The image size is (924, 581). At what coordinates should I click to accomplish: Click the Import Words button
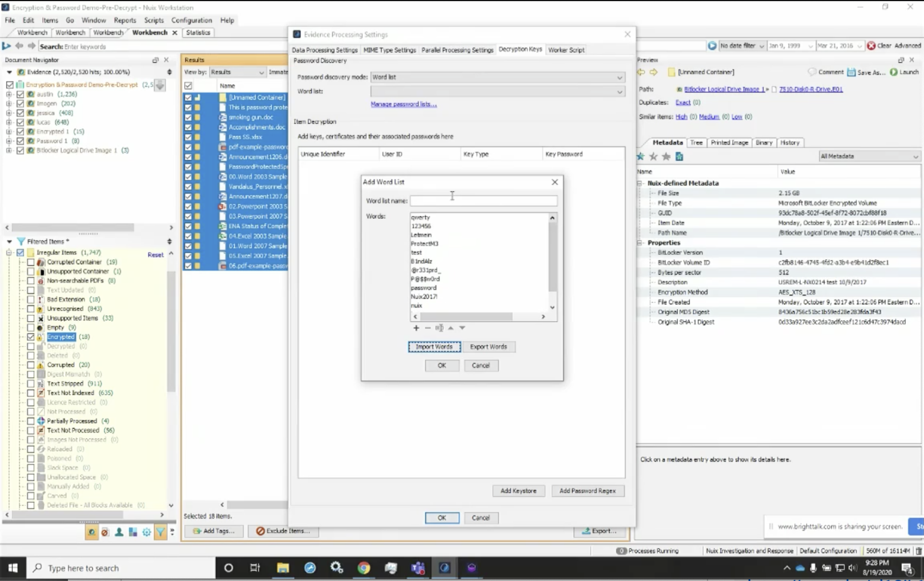pos(434,346)
